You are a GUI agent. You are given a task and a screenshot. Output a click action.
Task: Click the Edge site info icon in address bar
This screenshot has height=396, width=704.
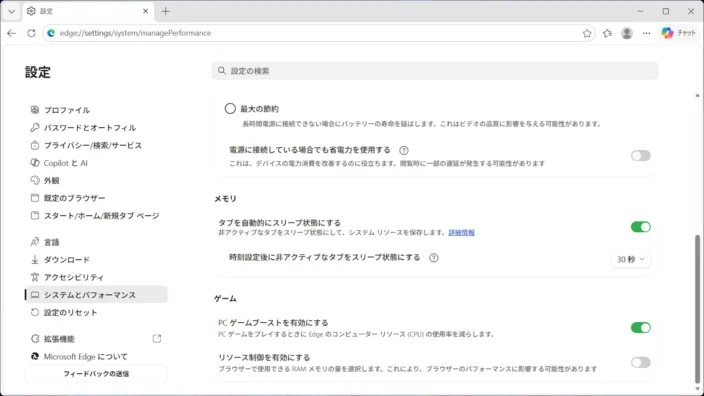click(x=51, y=33)
